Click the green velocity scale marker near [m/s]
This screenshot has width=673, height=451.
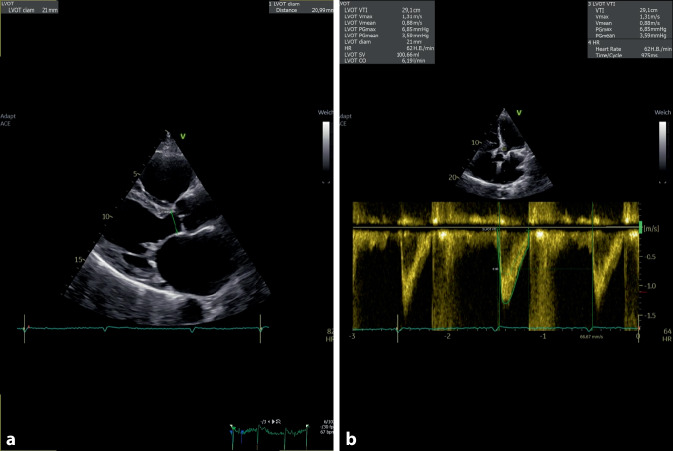point(641,227)
